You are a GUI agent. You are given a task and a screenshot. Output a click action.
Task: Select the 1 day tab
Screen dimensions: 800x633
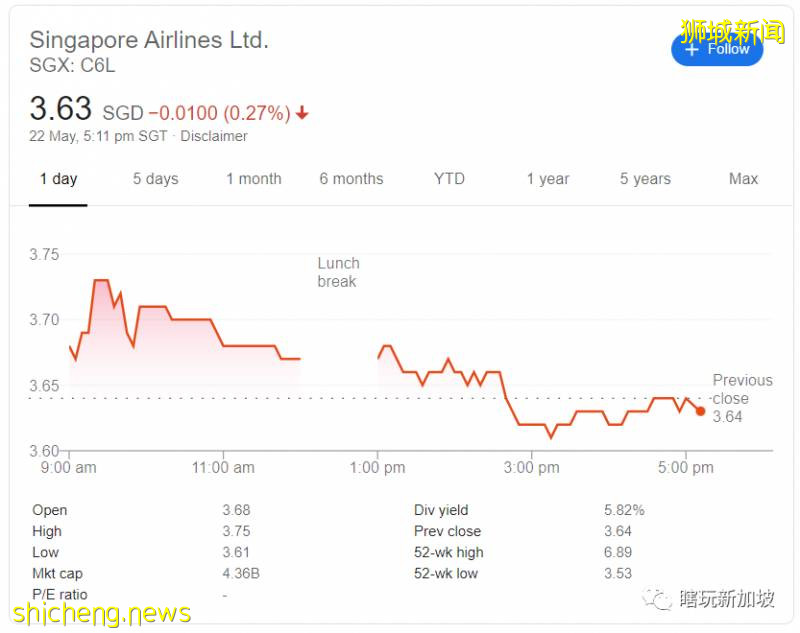click(58, 179)
